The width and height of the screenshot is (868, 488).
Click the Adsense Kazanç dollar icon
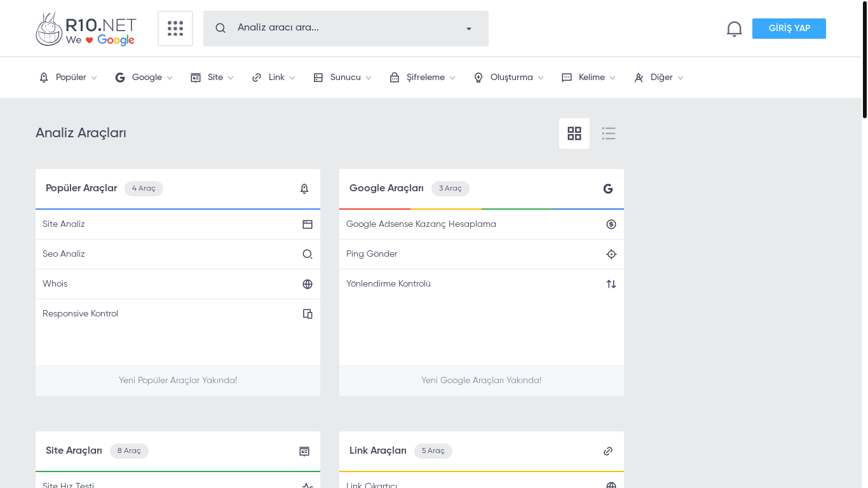click(x=611, y=224)
